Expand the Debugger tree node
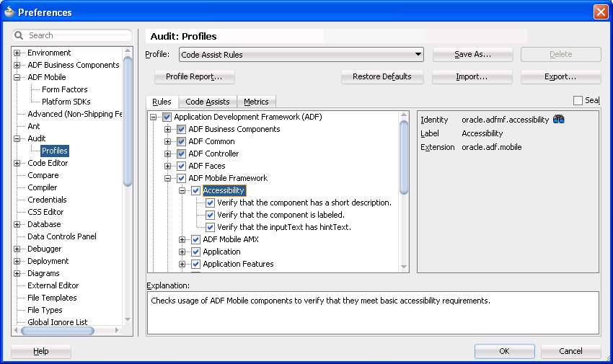613x364 pixels. pyautogui.click(x=17, y=249)
